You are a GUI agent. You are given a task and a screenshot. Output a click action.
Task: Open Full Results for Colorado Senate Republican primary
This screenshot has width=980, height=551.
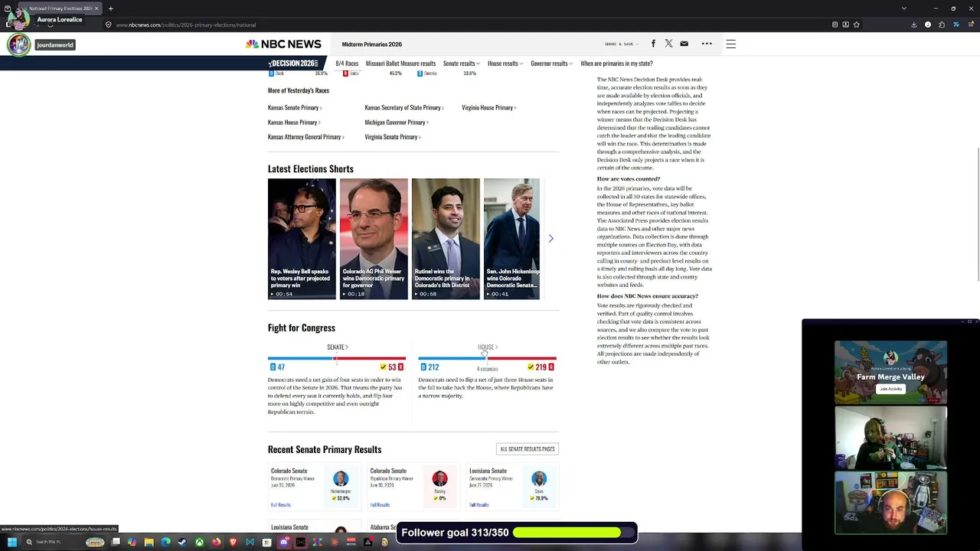(380, 505)
